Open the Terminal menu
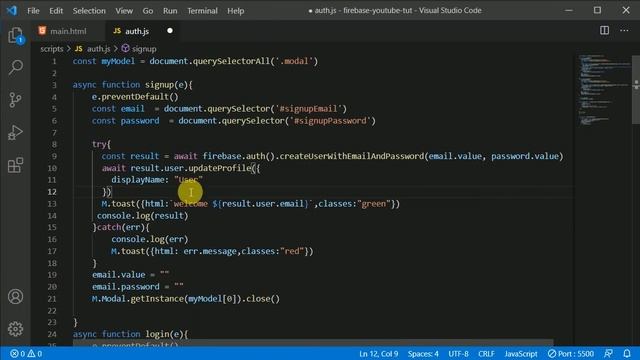 202,11
